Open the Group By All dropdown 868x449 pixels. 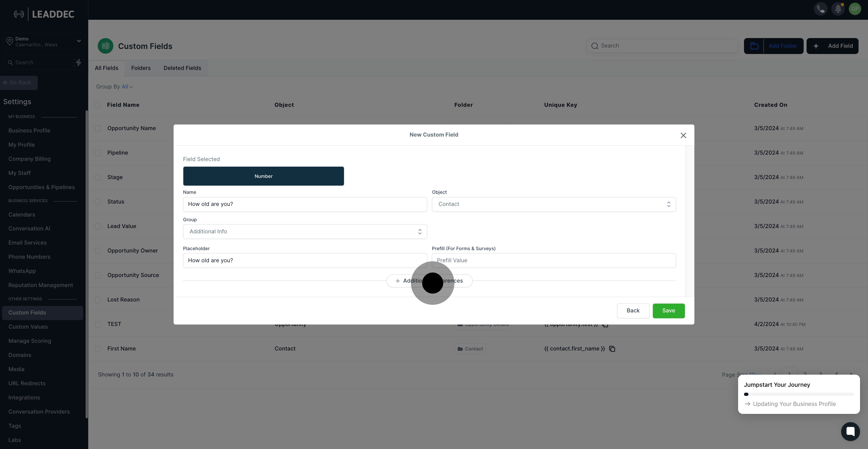pyautogui.click(x=127, y=87)
